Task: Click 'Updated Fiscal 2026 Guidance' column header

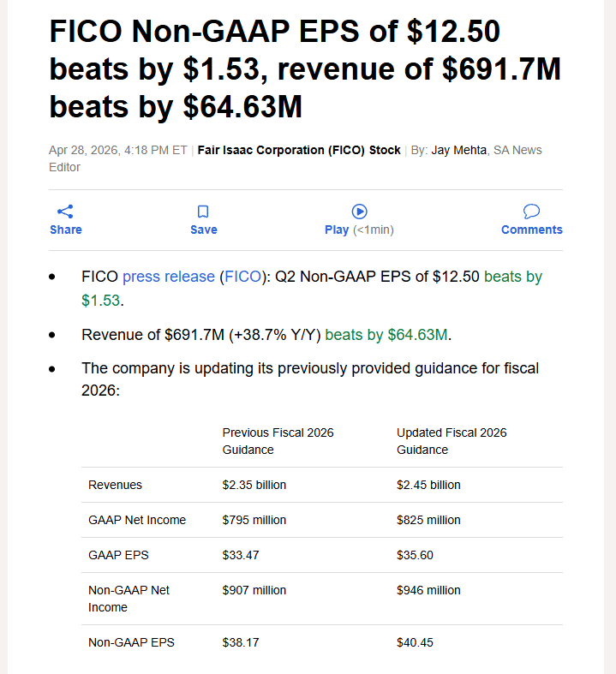Action: (x=452, y=441)
